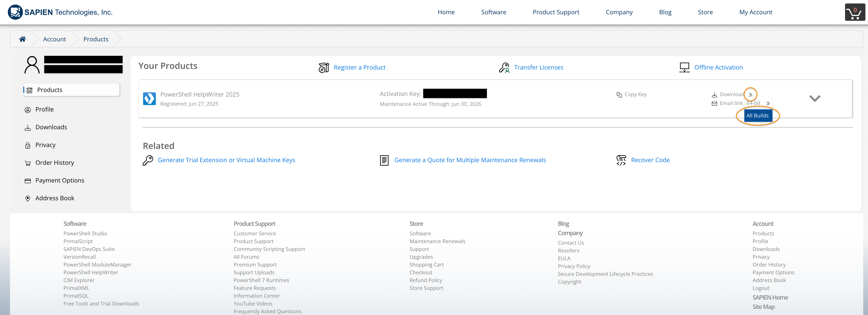Open the My Account menu
868x315 pixels.
pyautogui.click(x=755, y=12)
